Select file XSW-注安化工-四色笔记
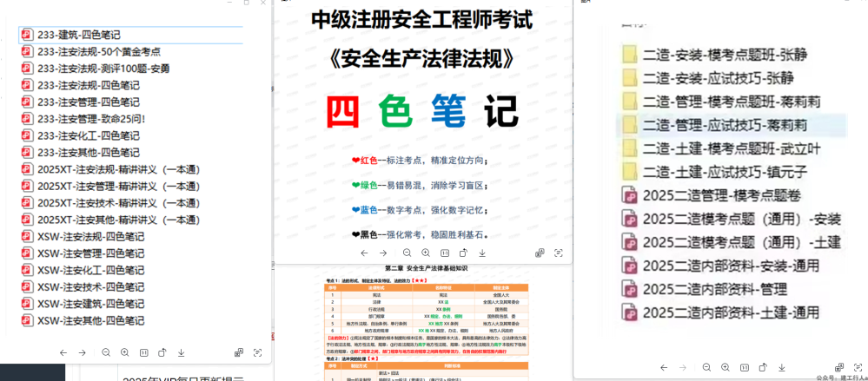 (x=83, y=271)
